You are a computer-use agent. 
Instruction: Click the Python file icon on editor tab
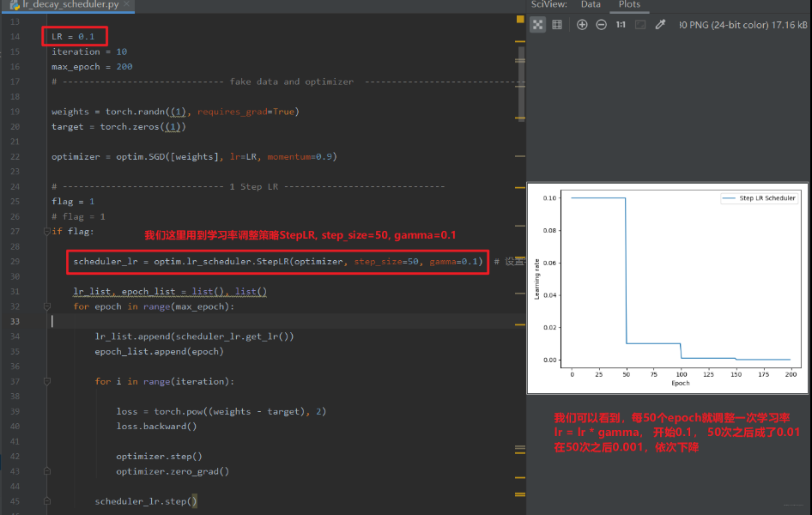[x=15, y=4]
